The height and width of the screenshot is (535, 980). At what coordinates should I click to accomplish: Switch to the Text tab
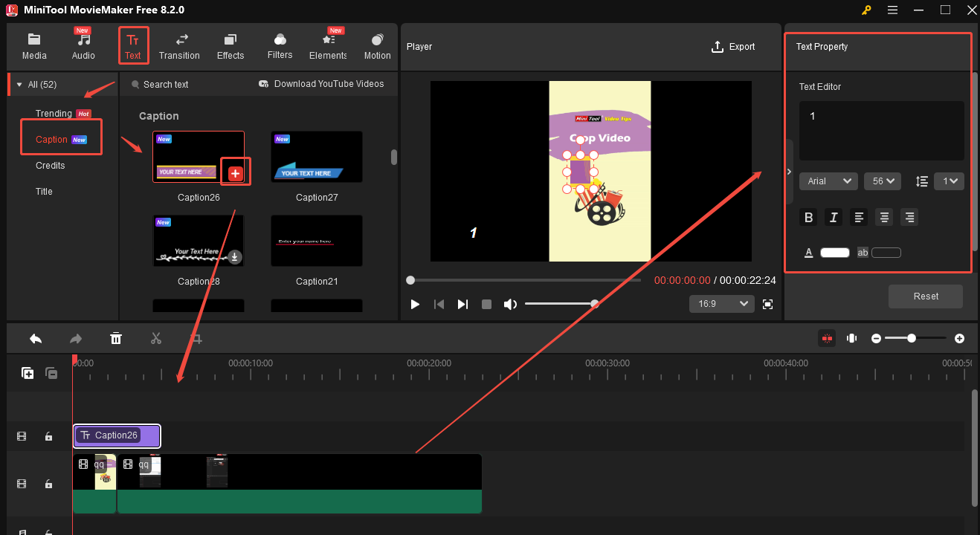(133, 46)
